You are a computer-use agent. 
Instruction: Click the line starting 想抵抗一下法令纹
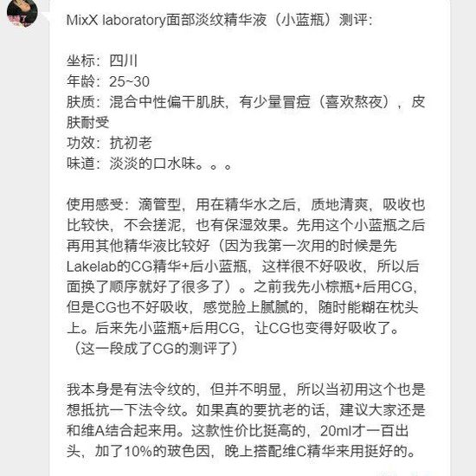tap(245, 410)
